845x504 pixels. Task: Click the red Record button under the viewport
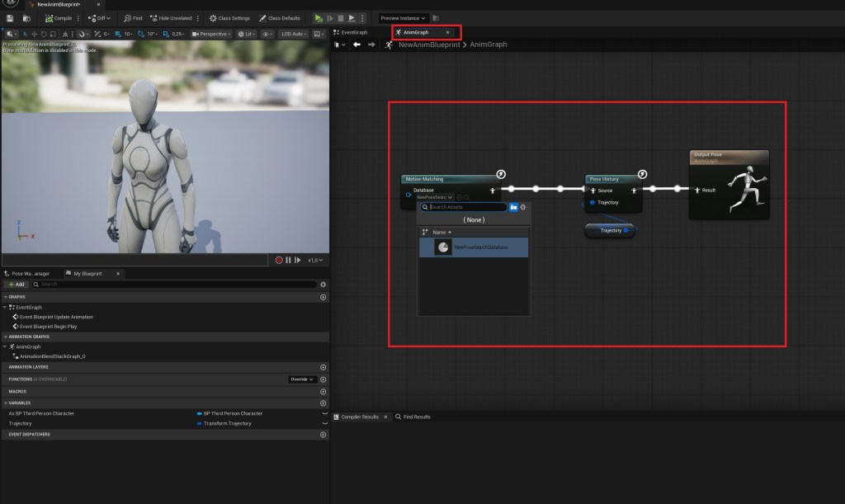pyautogui.click(x=280, y=260)
